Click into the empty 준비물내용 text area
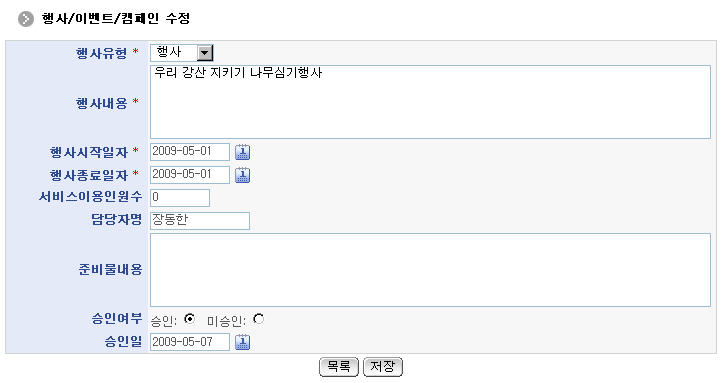Screen dimensions: 728x383 pos(430,270)
